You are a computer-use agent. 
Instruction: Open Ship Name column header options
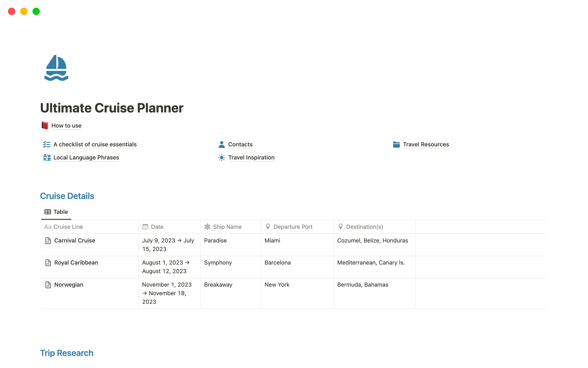[227, 227]
